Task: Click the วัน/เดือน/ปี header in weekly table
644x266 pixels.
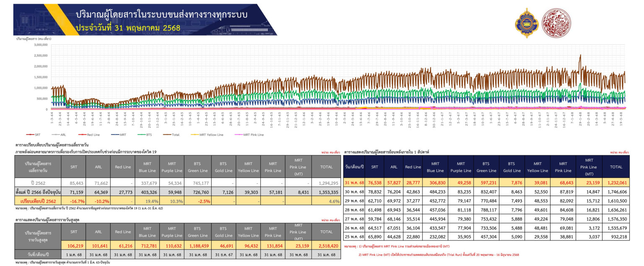Action: tap(354, 167)
